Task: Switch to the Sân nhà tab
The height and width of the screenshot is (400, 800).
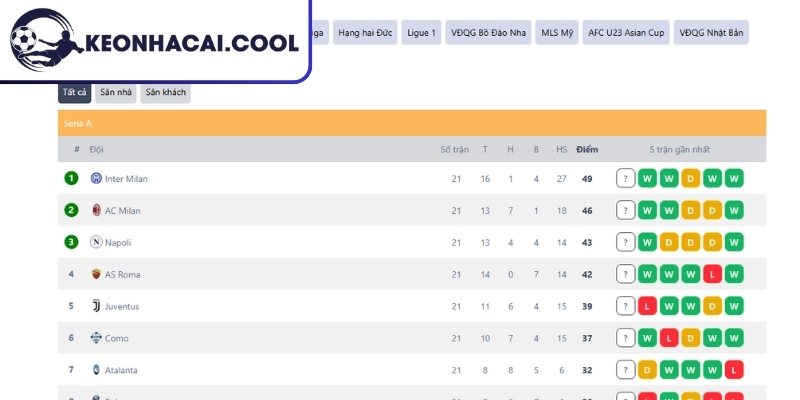Action: point(116,92)
